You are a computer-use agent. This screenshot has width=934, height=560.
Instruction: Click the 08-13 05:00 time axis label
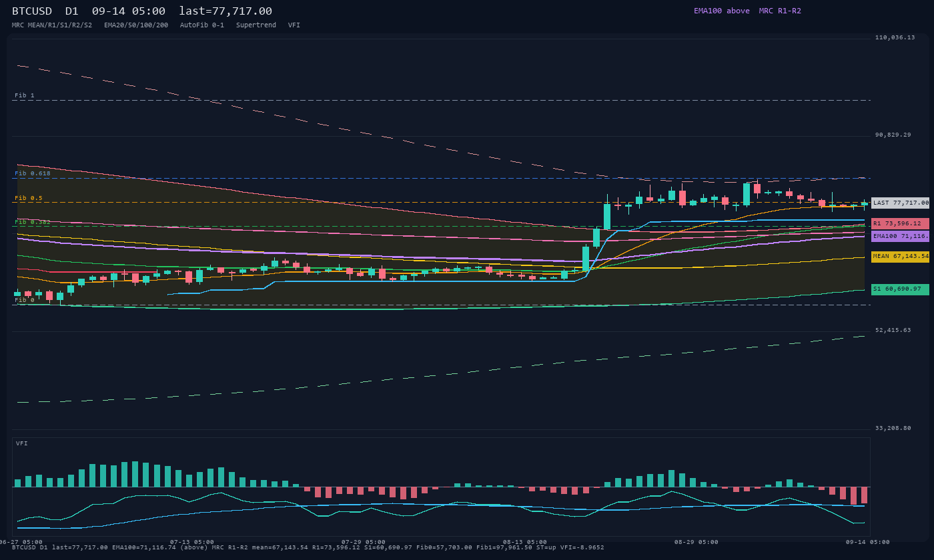point(525,543)
